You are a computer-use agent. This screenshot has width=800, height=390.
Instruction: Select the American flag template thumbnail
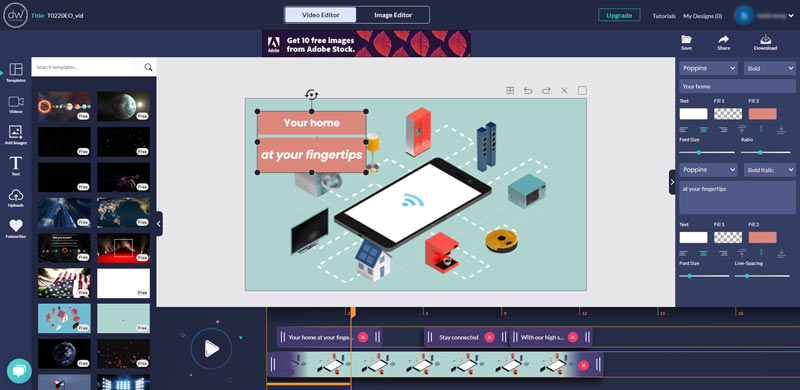click(x=64, y=283)
